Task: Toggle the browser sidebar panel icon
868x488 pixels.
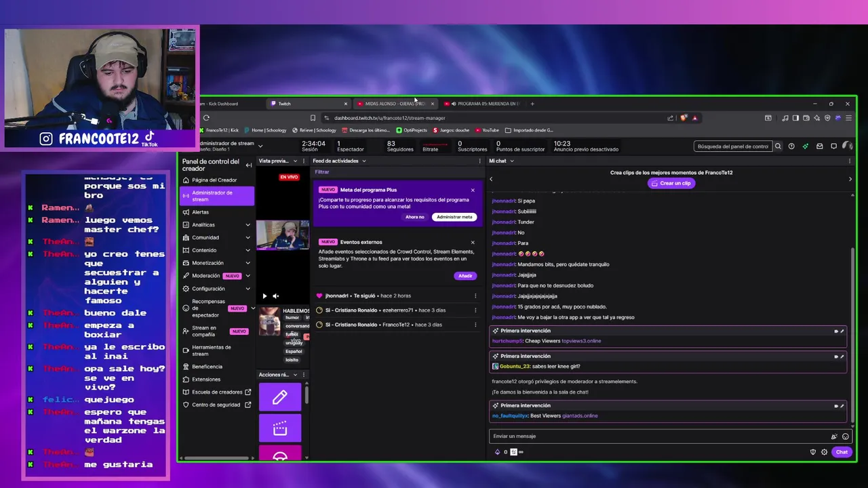Action: click(x=795, y=118)
